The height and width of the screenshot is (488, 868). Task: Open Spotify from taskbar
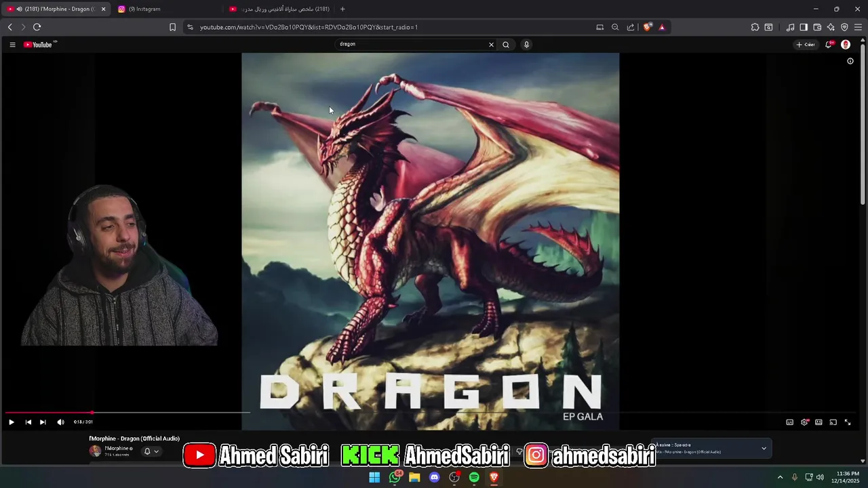click(x=474, y=477)
